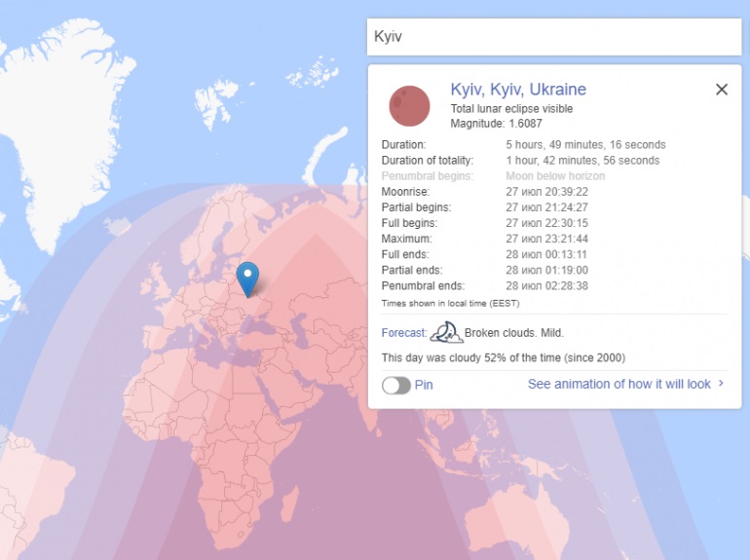This screenshot has width=750, height=560.
Task: Close the eclipse info panel
Action: coord(722,90)
